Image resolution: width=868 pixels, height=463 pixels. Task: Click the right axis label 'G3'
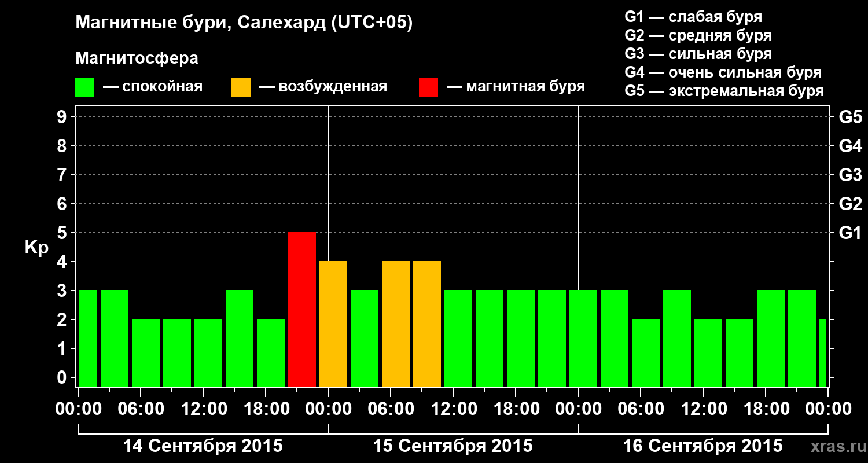coord(850,175)
